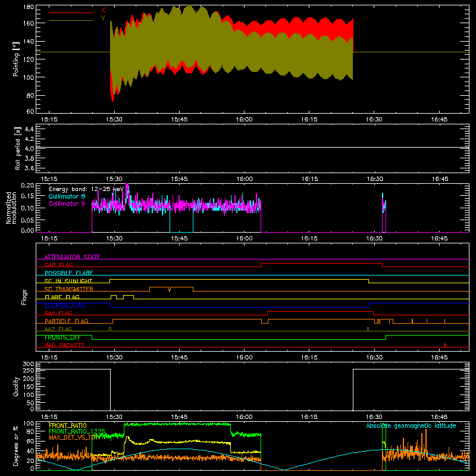Click the 16:15 label under the Quality panel

309,417
